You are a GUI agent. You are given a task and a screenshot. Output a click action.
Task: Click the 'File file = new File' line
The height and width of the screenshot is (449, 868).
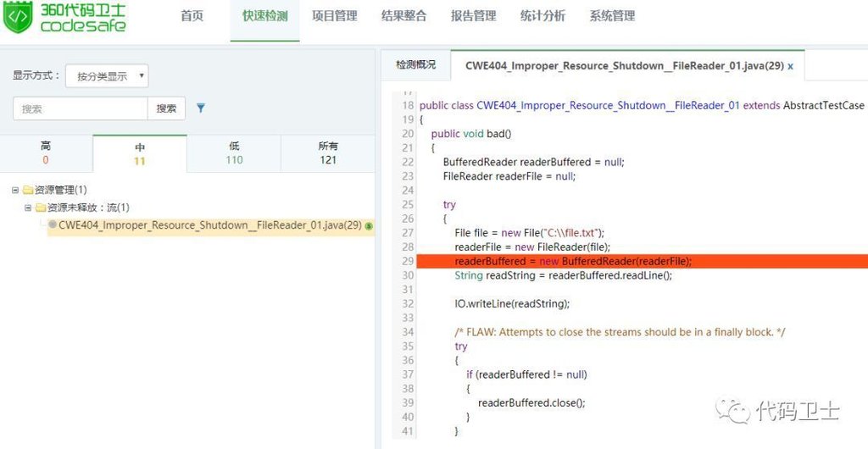(x=530, y=232)
